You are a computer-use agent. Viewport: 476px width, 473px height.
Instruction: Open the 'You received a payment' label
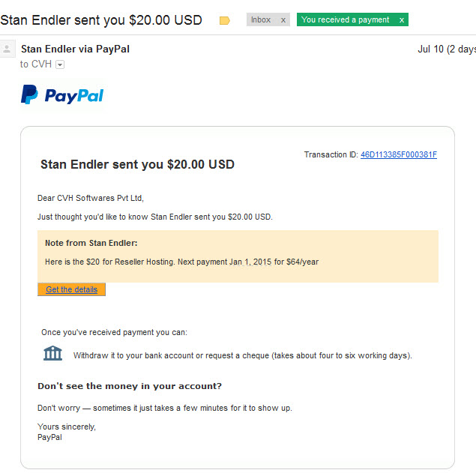(345, 19)
